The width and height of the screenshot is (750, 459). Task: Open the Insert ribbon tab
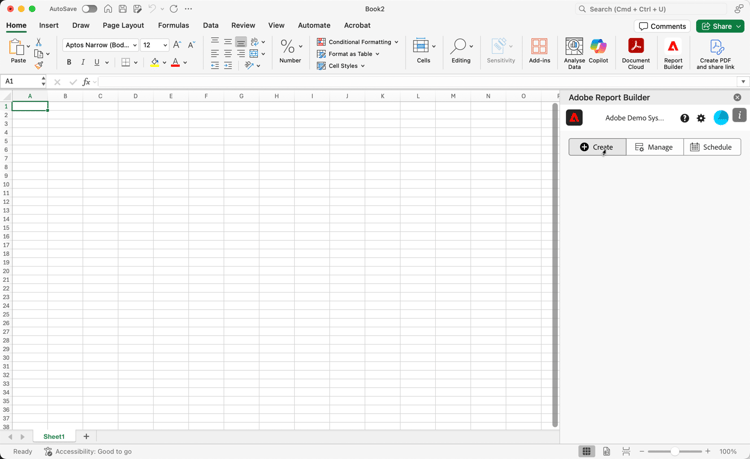49,25
